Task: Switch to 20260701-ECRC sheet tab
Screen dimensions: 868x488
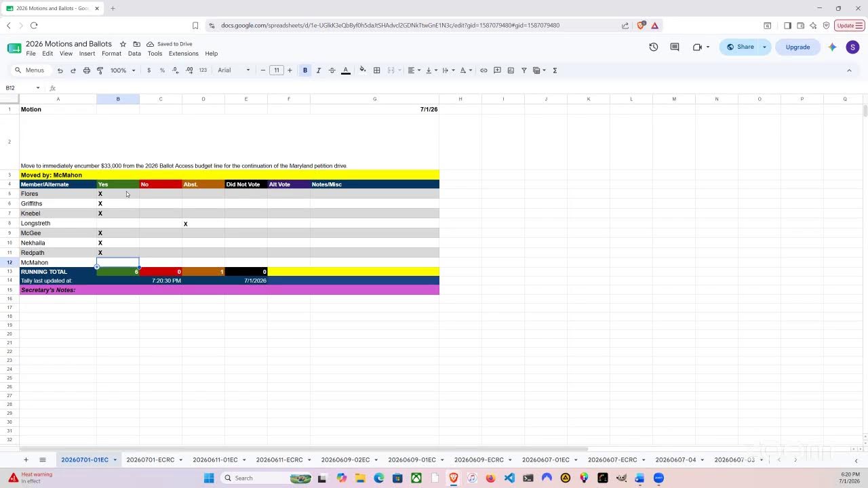Action: (x=150, y=460)
